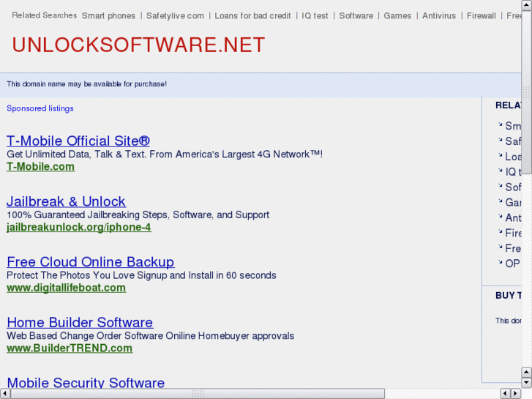Click the 'Gar' sidebar related link

click(x=513, y=202)
